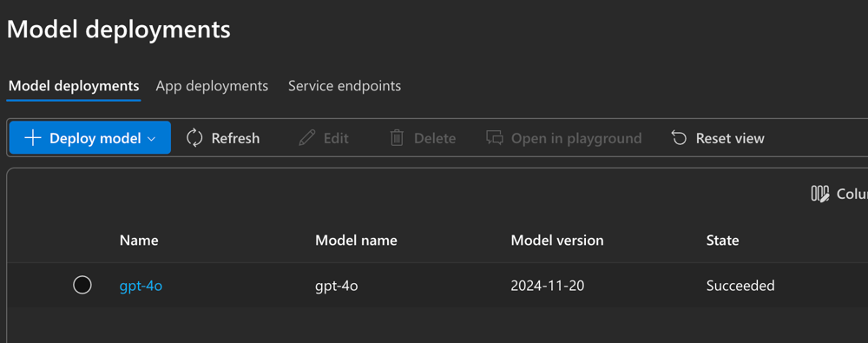Click the Columns options icon
868x343 pixels.
click(820, 194)
